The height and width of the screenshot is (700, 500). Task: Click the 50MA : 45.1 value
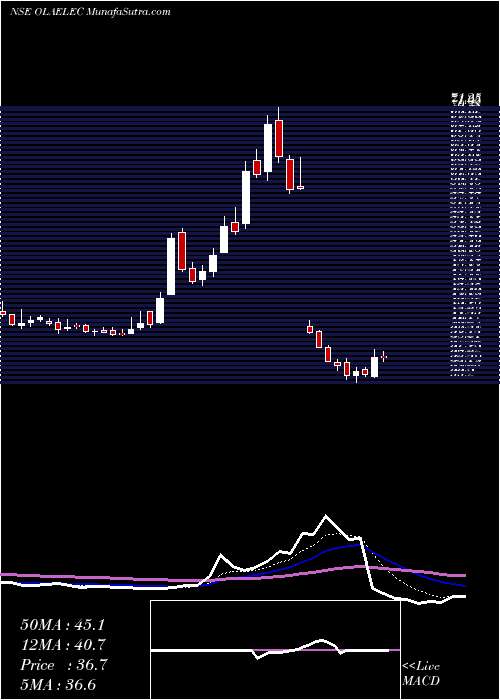click(62, 625)
